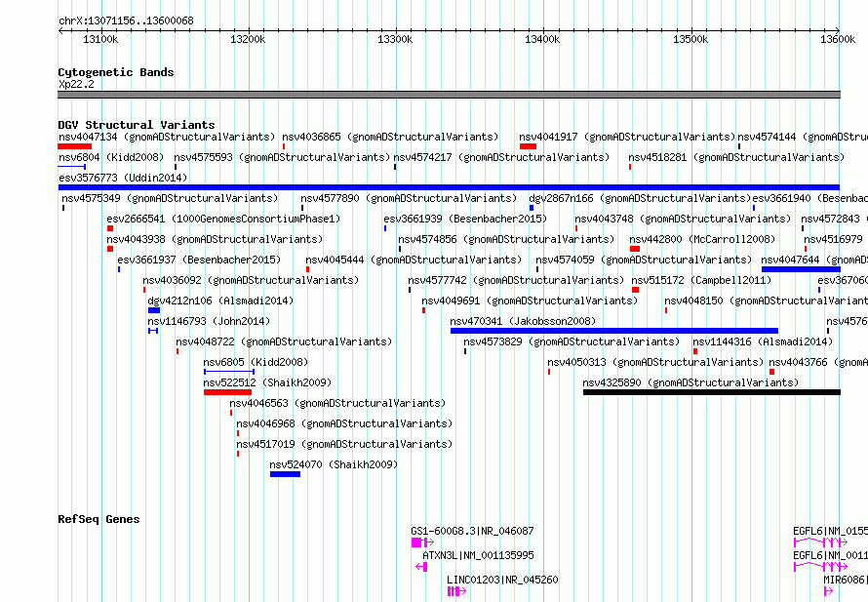This screenshot has height=602, width=868.
Task: Open nsv4036092 variant label
Action: coord(251,280)
